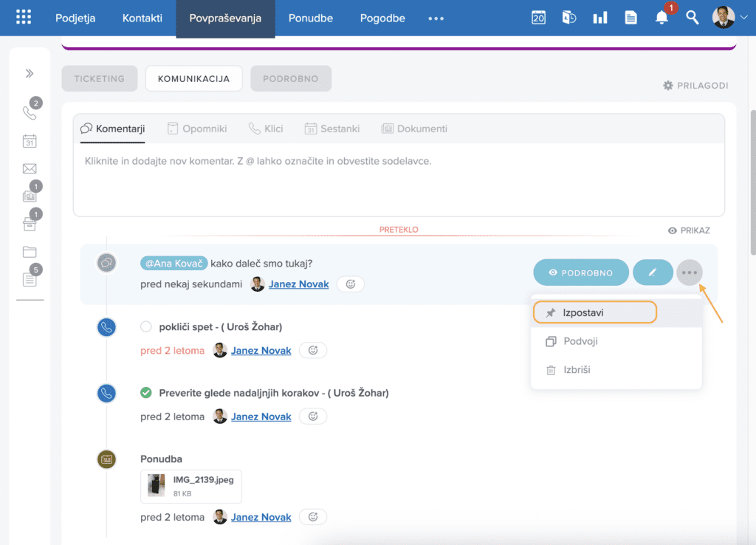The image size is (756, 545).
Task: Open the user profile avatar dropdown
Action: point(729,18)
